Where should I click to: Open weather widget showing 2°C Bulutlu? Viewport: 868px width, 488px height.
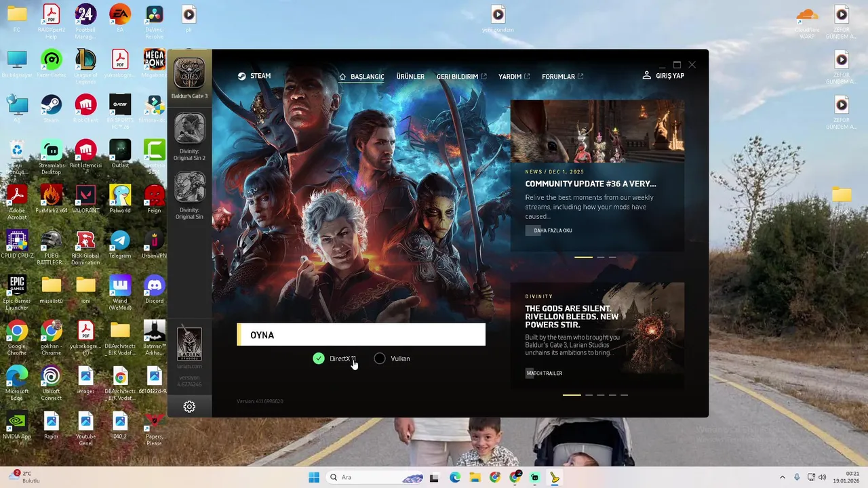[x=23, y=477]
